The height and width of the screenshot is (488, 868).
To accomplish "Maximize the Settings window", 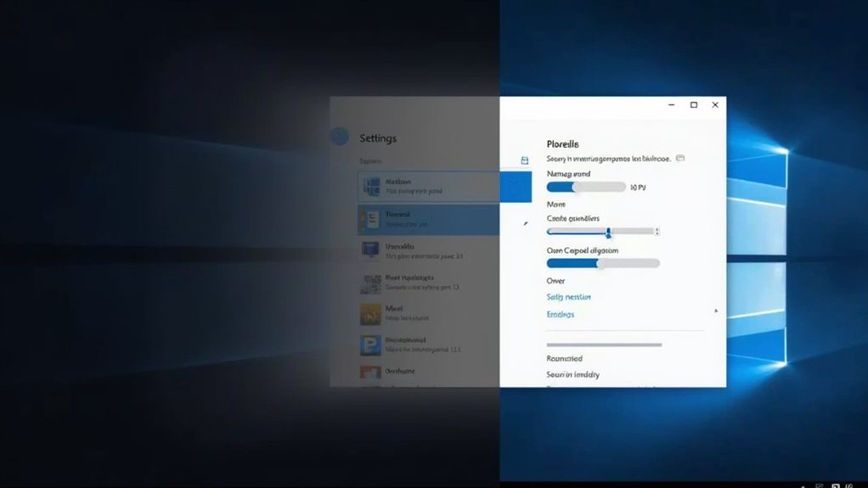I will (x=694, y=105).
